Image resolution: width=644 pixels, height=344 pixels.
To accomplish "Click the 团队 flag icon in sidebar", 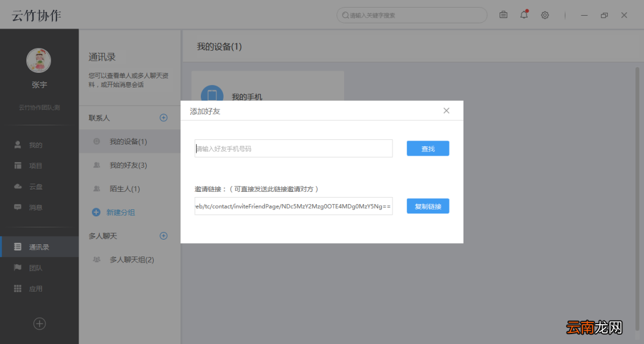I will tap(17, 268).
